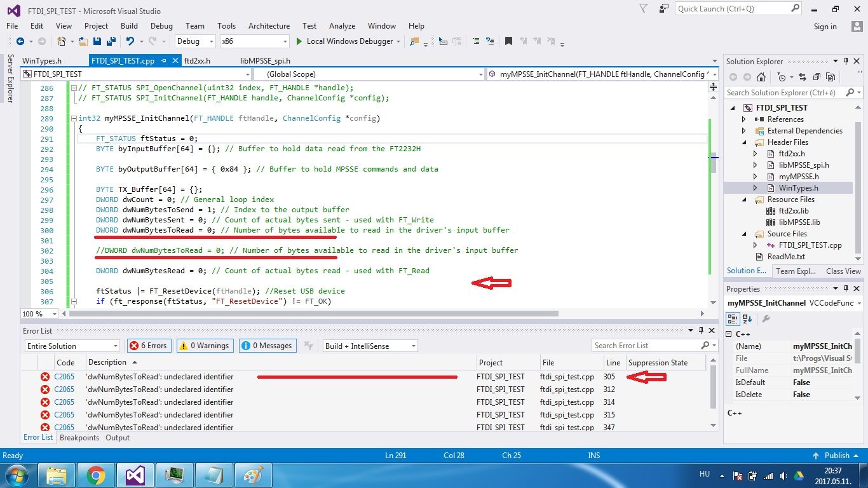The width and height of the screenshot is (868, 488).
Task: Open the Analyze menu
Action: pyautogui.click(x=342, y=26)
